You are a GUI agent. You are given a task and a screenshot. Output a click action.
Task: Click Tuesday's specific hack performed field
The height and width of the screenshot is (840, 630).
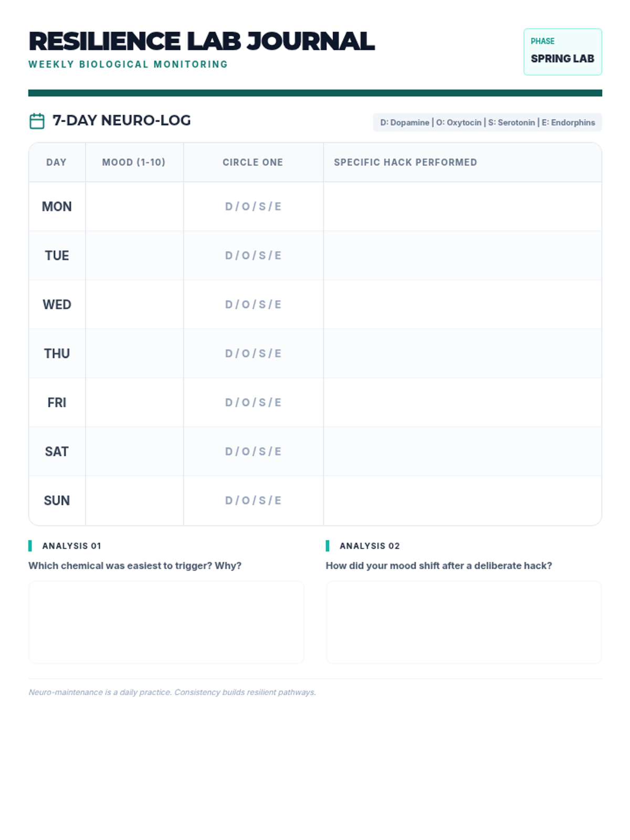(x=462, y=255)
